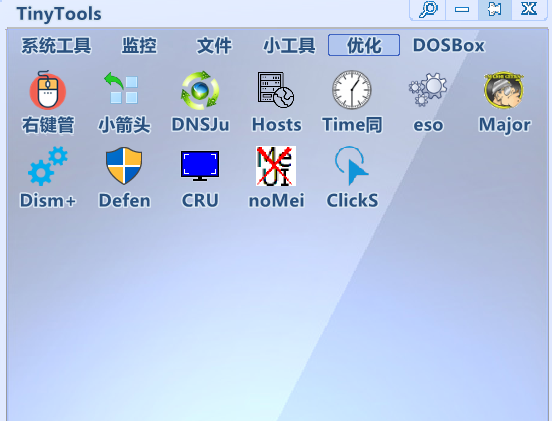This screenshot has width=552, height=421.
Task: Launch the Major character icon
Action: tap(504, 90)
